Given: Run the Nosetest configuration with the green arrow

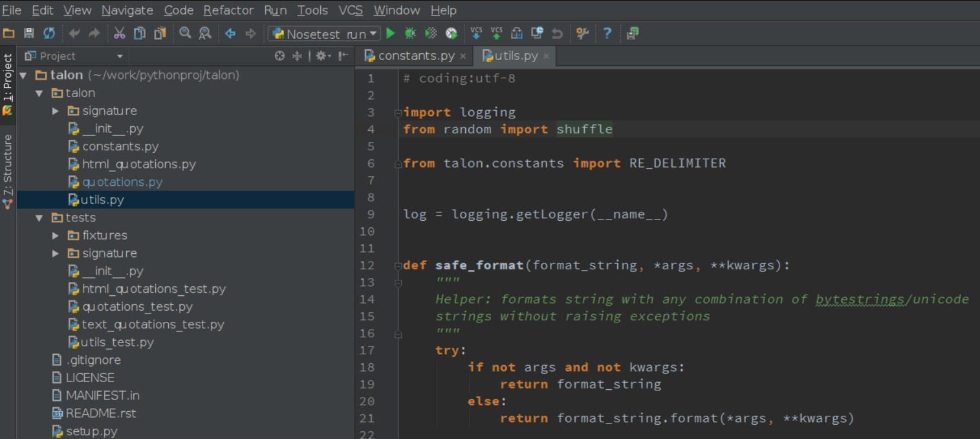Looking at the screenshot, I should coord(390,33).
